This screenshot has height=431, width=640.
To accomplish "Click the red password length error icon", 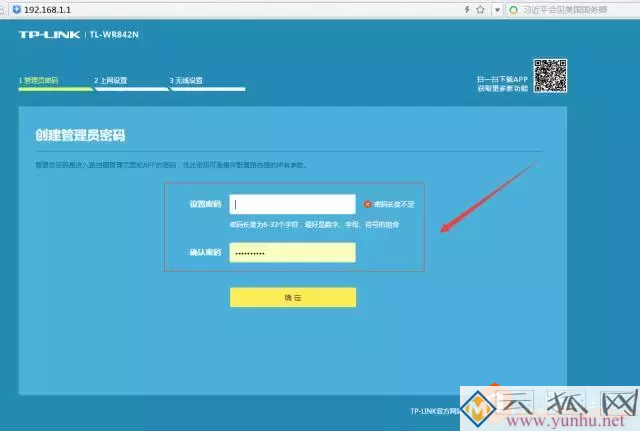I will coord(367,204).
